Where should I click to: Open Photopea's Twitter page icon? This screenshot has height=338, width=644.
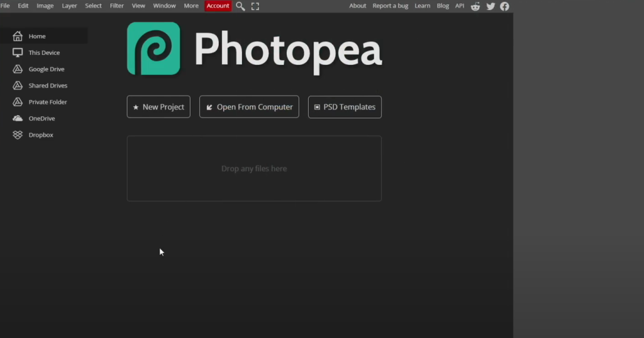(x=491, y=6)
